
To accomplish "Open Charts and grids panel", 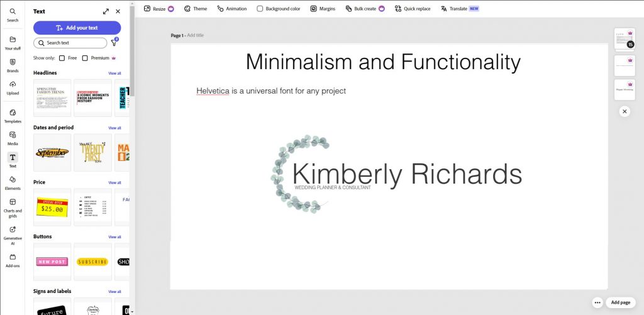I will [x=13, y=208].
